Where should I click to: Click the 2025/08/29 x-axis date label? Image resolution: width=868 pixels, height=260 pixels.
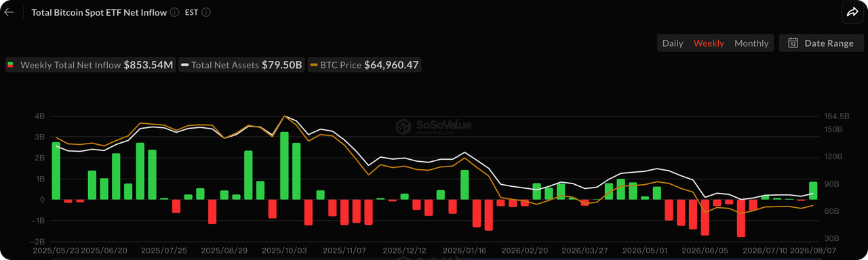(x=224, y=251)
